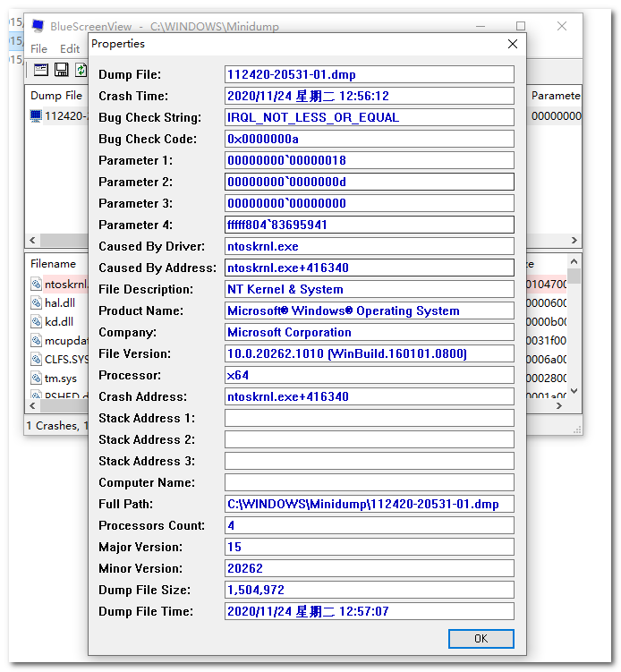Select the 112420 dump file icon
The image size is (621, 672).
click(x=36, y=115)
